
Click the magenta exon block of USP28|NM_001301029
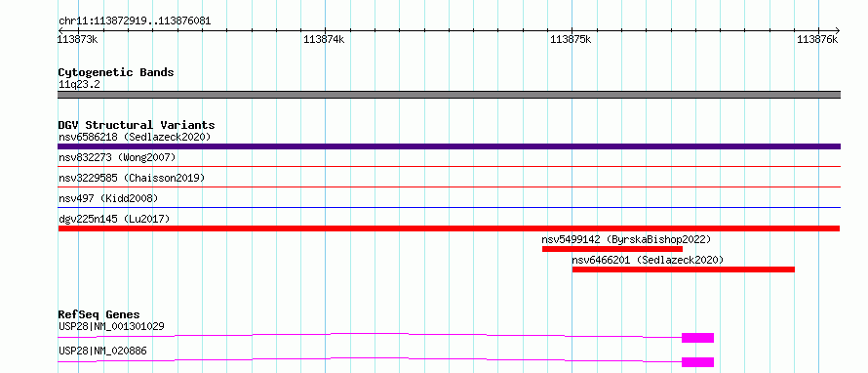(x=697, y=338)
